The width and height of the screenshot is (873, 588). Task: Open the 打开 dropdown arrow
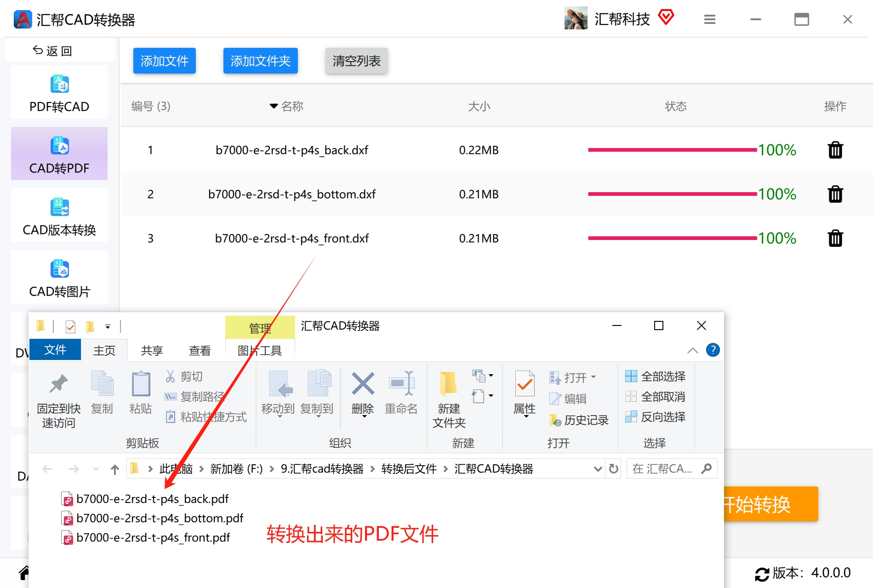pyautogui.click(x=593, y=377)
